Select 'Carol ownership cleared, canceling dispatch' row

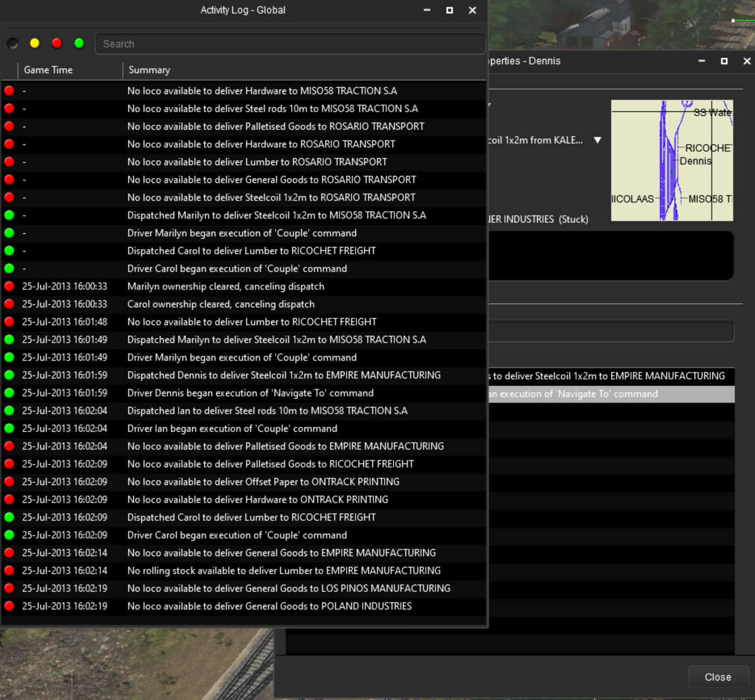coord(243,304)
